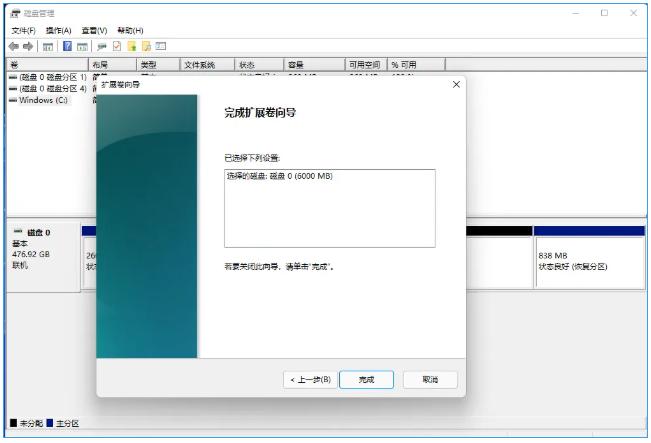Sort by the 容量 column header
Viewport: 651px width, 443px height.
pos(314,65)
